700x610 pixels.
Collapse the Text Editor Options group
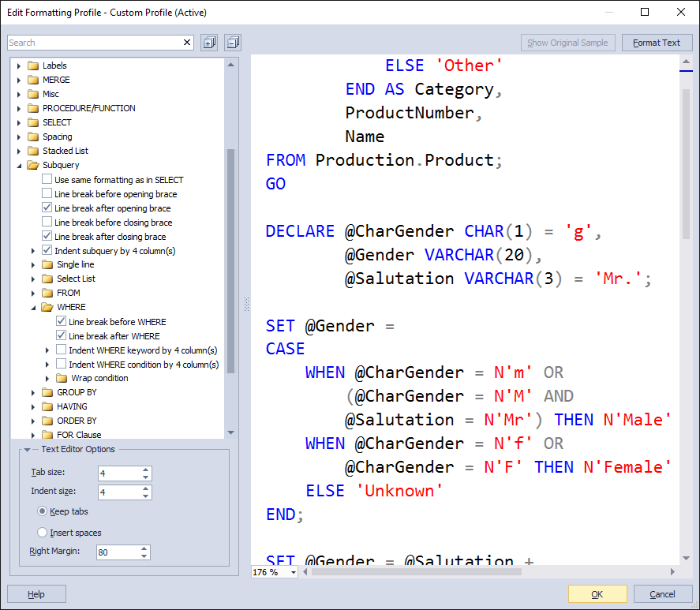click(x=28, y=450)
